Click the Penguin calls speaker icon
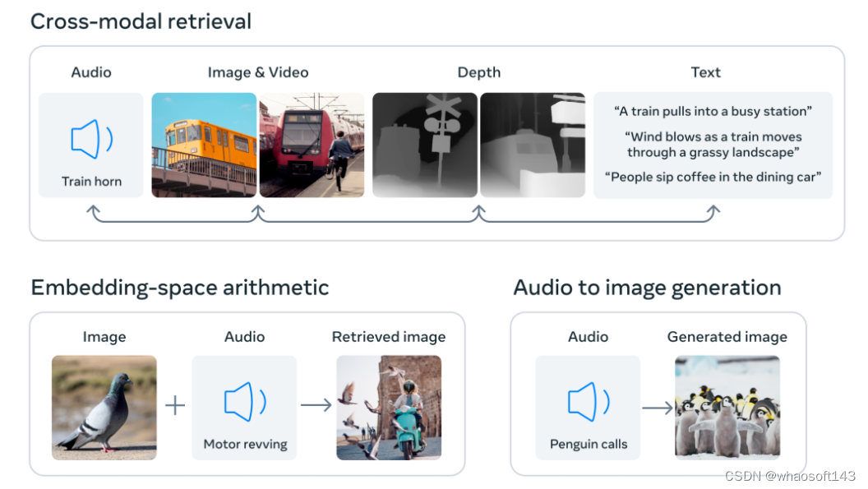This screenshot has width=868, height=489. click(589, 402)
